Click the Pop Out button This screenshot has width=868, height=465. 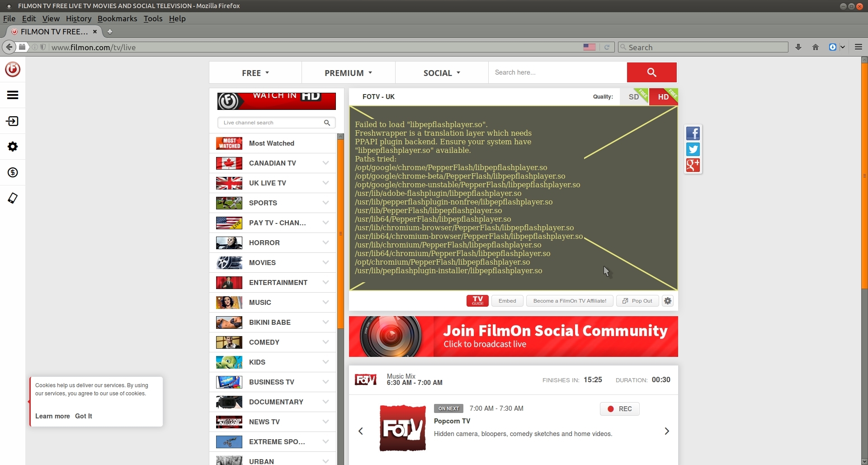click(x=637, y=301)
